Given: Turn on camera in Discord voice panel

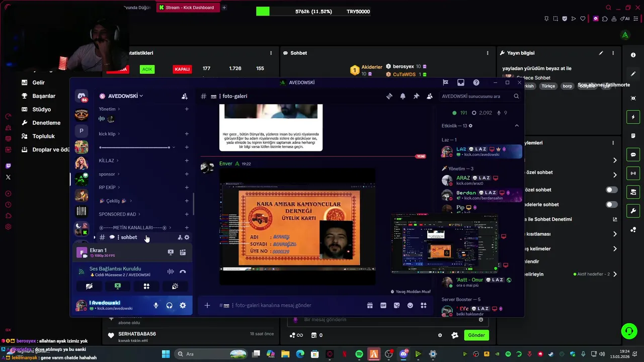Looking at the screenshot, I should (89, 286).
